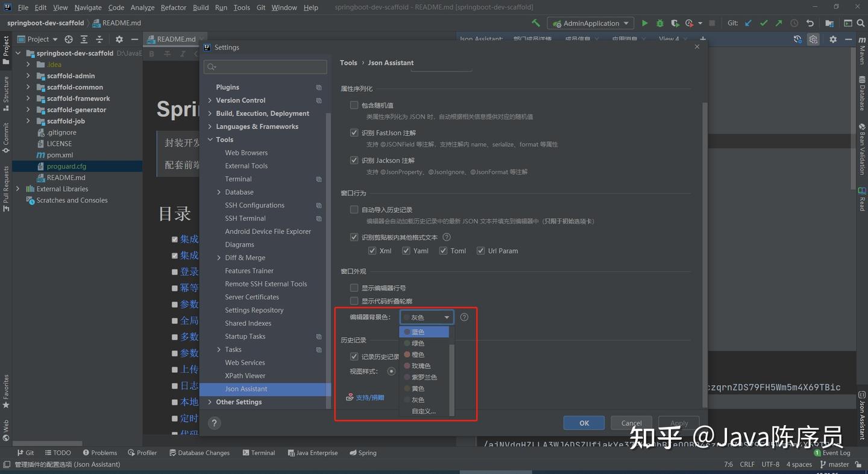Update project with the blue Git arrow icon
This screenshot has height=474, width=868.
click(x=748, y=22)
